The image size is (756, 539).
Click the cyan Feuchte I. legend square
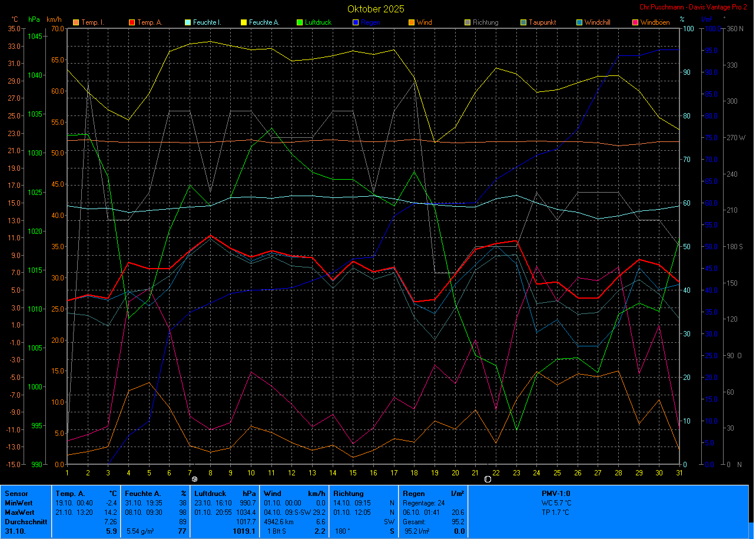[188, 23]
